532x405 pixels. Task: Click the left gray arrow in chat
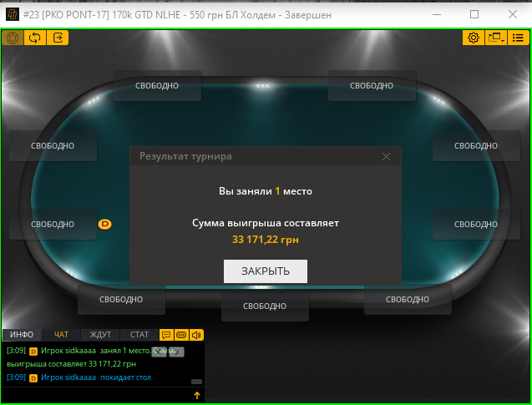(160, 352)
